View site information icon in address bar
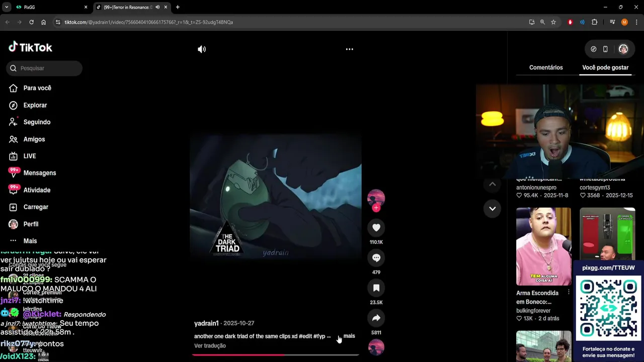This screenshot has width=644, height=362. (58, 22)
